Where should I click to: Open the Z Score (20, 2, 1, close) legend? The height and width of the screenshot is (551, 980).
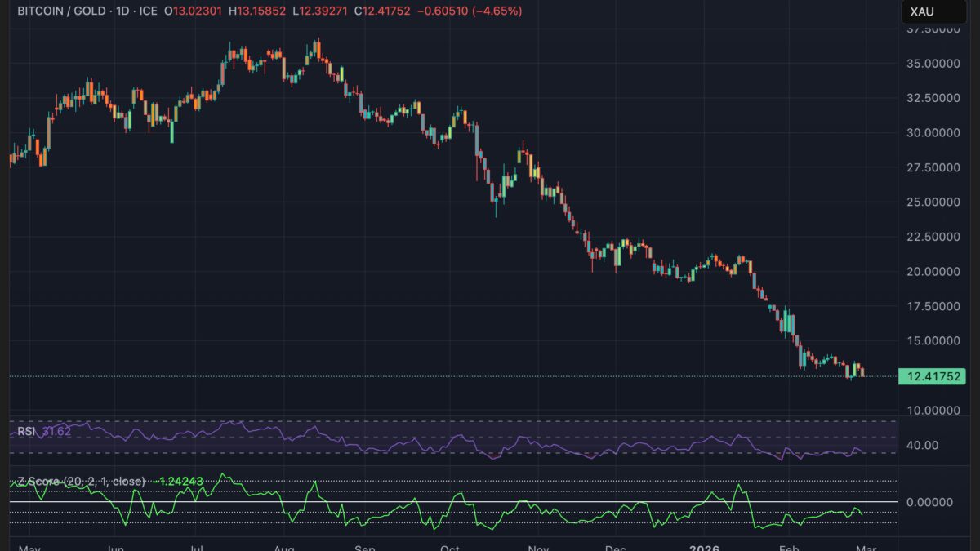[80, 482]
